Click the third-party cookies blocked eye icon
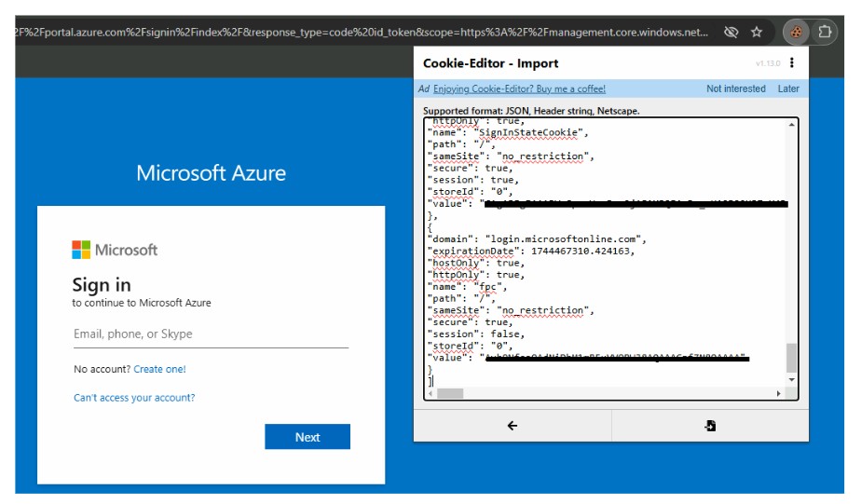This screenshot has width=861, height=504. [x=731, y=32]
